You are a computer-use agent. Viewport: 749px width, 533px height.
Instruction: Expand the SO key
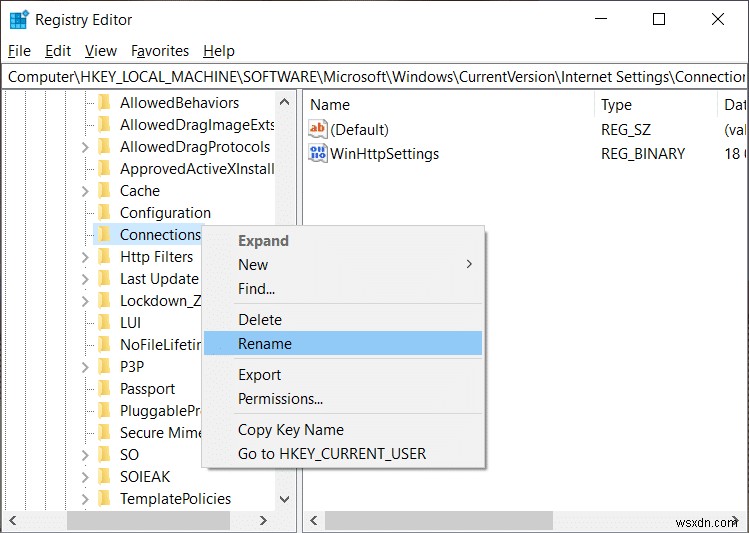coord(85,455)
